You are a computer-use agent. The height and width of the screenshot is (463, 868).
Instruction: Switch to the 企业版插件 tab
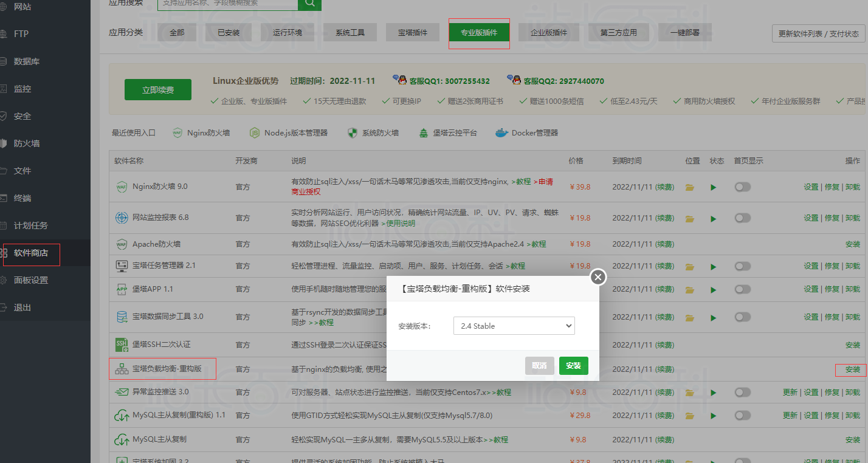[548, 33]
